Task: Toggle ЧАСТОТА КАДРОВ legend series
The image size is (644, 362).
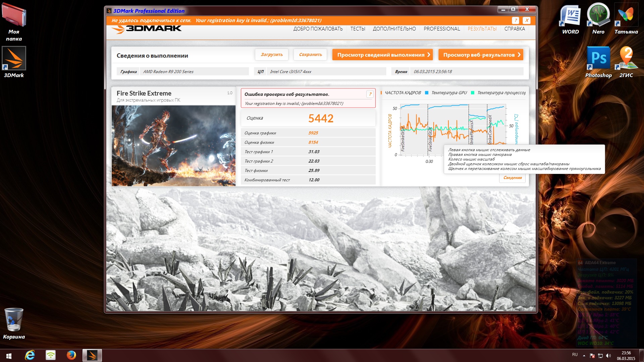Action: 402,93
